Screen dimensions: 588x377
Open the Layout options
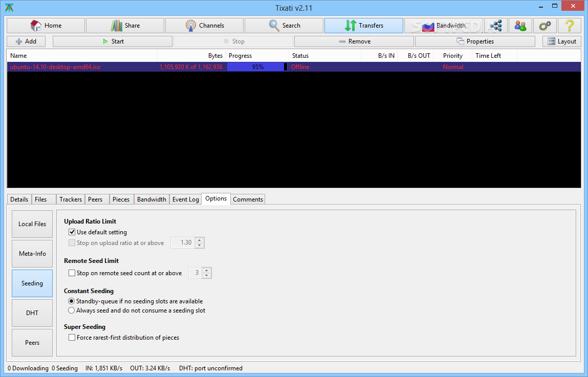[x=562, y=41]
